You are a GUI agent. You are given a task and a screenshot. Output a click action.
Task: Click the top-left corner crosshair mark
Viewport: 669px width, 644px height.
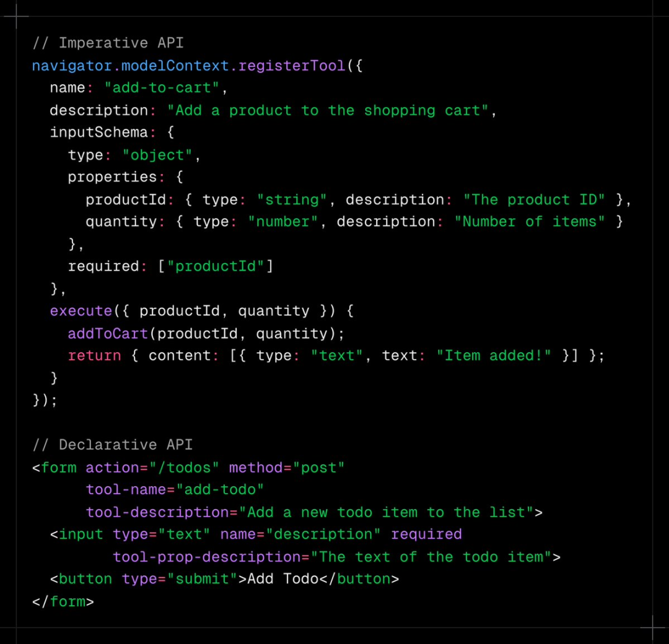coord(17,17)
